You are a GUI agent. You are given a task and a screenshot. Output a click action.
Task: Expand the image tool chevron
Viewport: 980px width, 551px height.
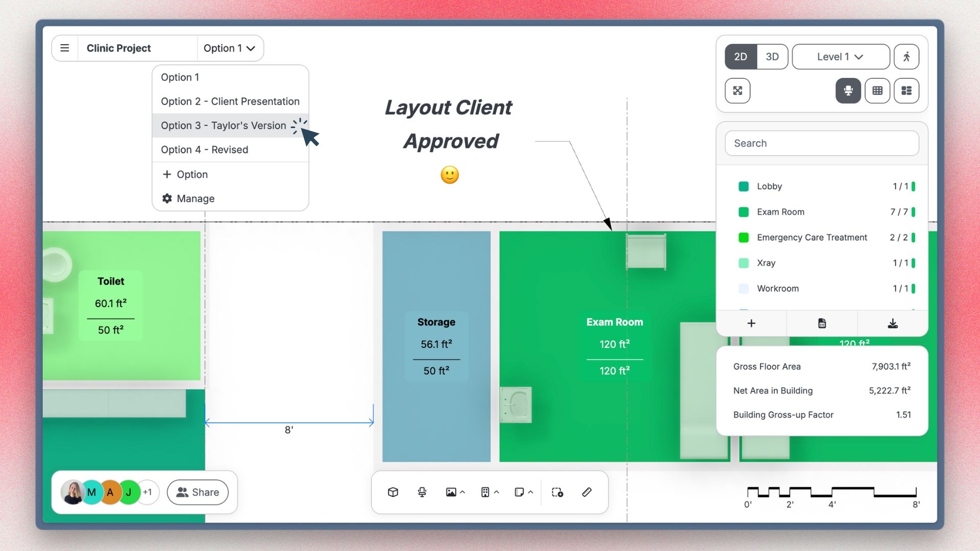click(462, 492)
